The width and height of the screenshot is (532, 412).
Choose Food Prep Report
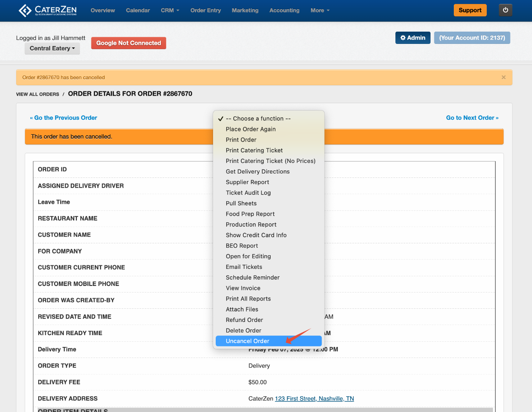click(x=268, y=214)
